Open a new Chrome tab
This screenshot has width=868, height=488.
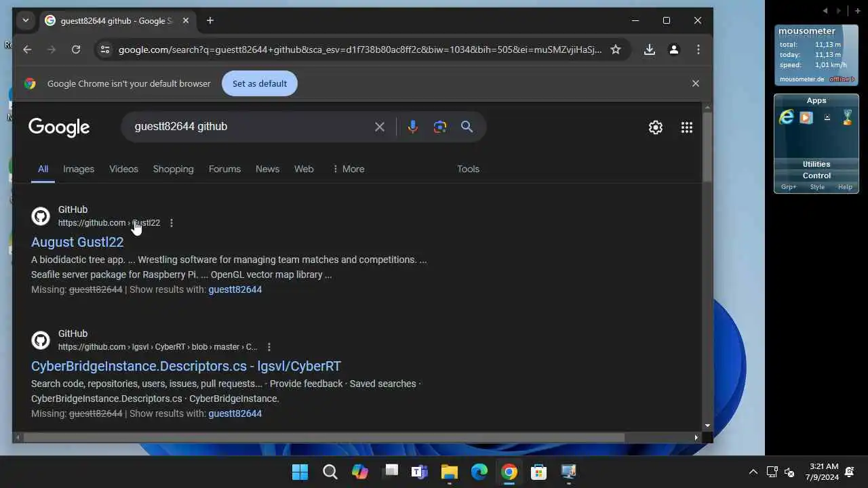210,21
